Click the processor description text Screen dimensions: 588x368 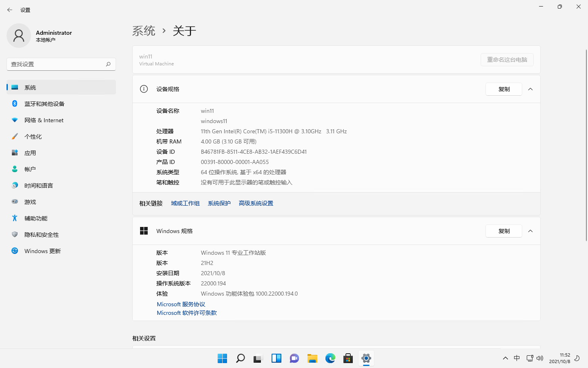[274, 131]
